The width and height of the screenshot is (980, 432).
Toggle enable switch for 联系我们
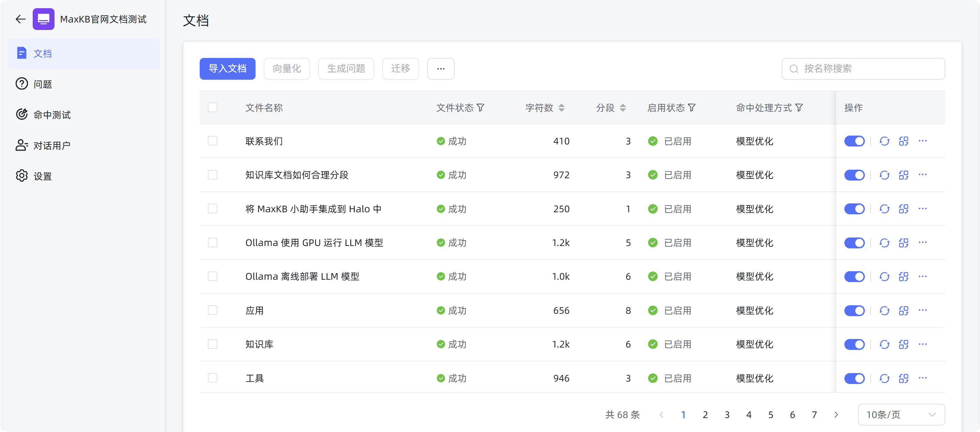tap(855, 141)
